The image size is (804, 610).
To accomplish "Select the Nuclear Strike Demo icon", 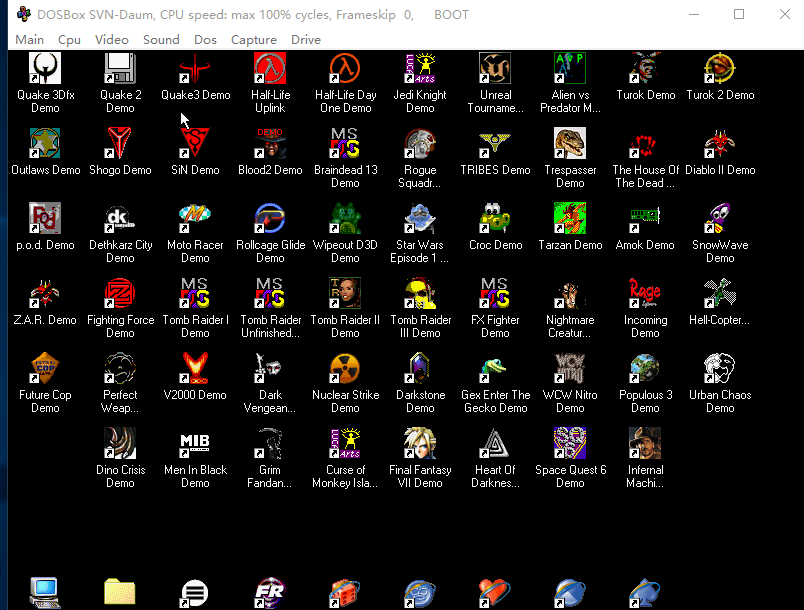I will click(345, 368).
